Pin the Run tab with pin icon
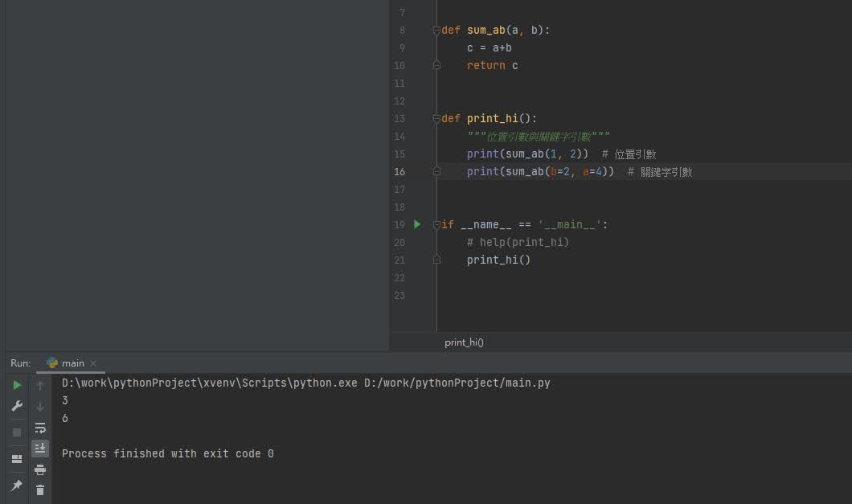 [x=17, y=486]
